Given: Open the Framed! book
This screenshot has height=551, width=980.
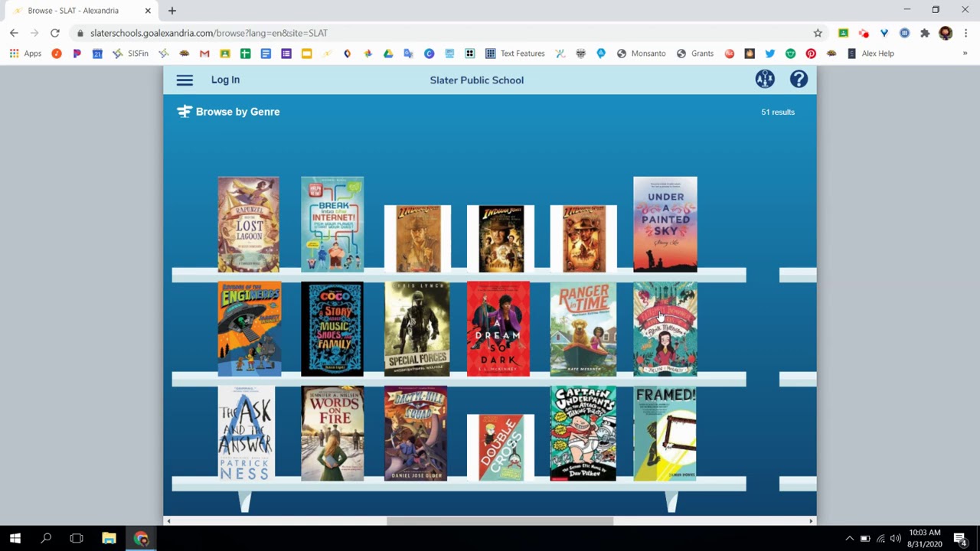Looking at the screenshot, I should pos(665,433).
